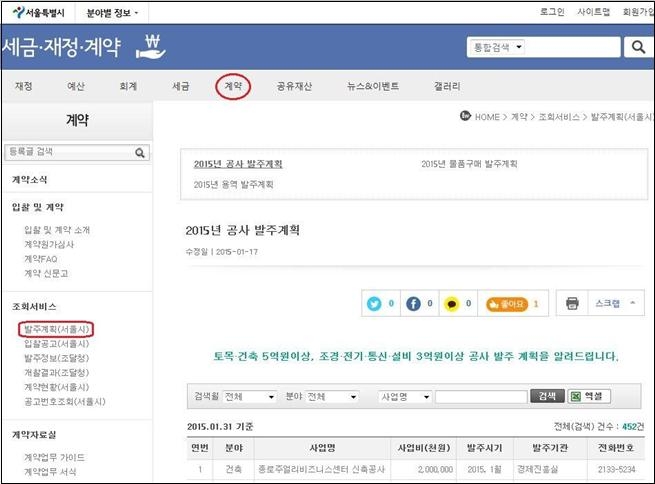The width and height of the screenshot is (655, 484).
Task: Expand the 사업명 search type dropdown
Action: 405,397
